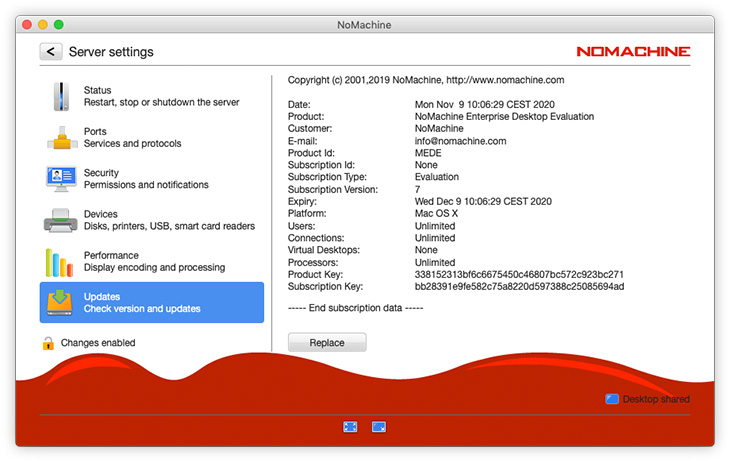Select Updates check version section
This screenshot has width=730, height=461.
152,302
